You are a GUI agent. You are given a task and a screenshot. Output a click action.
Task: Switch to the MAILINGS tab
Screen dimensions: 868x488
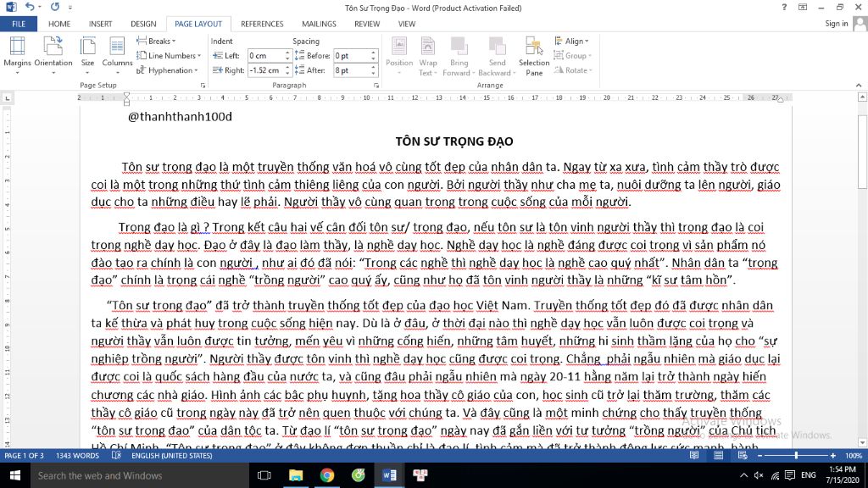point(319,24)
